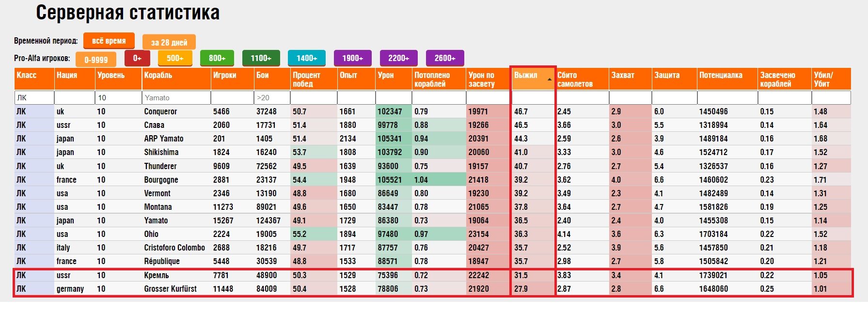
Task: Focus the Процент побед filter field
Action: click(x=314, y=97)
